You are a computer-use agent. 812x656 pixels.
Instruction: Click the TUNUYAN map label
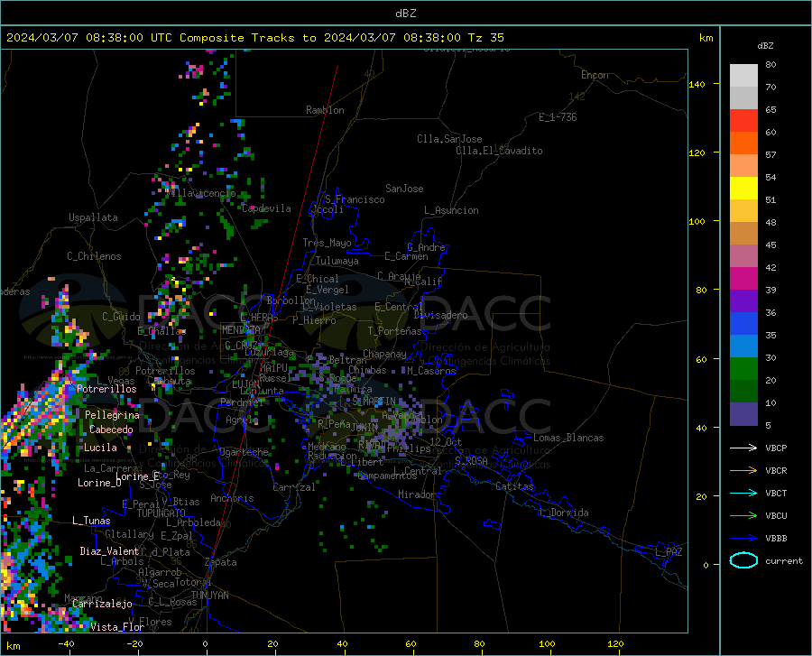(209, 596)
